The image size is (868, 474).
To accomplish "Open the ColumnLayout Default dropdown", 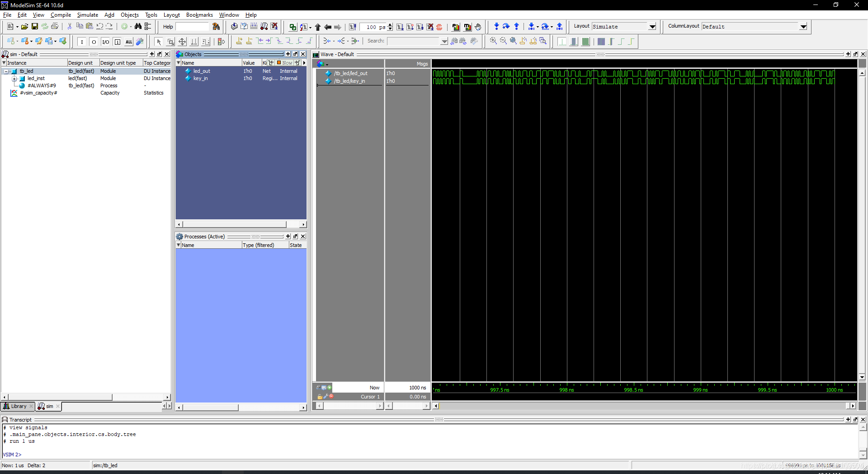I will (x=803, y=27).
